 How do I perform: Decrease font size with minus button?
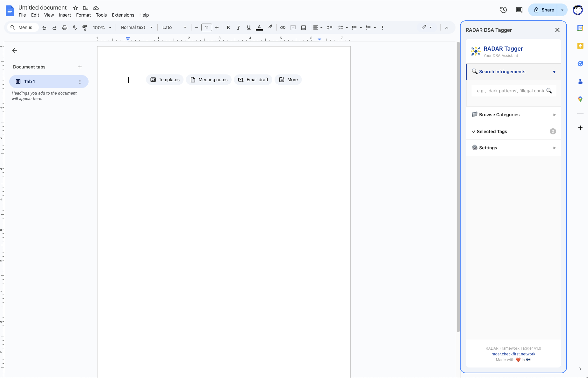pyautogui.click(x=197, y=28)
